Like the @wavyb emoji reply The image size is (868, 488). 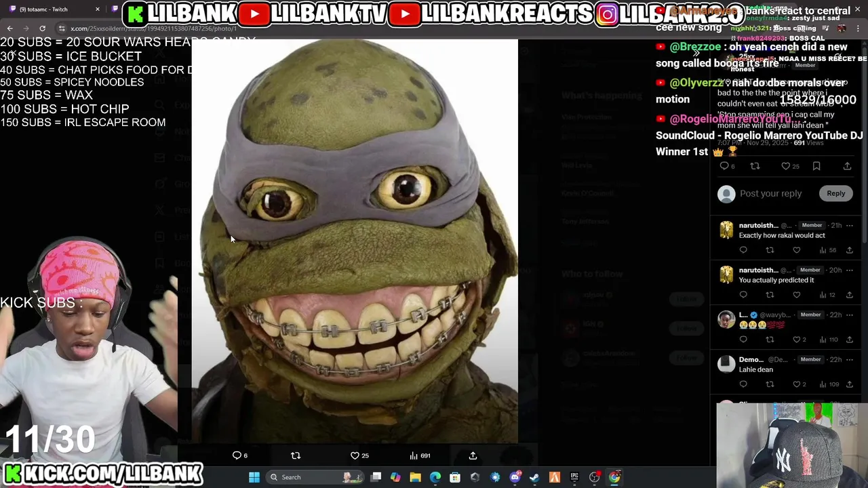tap(796, 340)
